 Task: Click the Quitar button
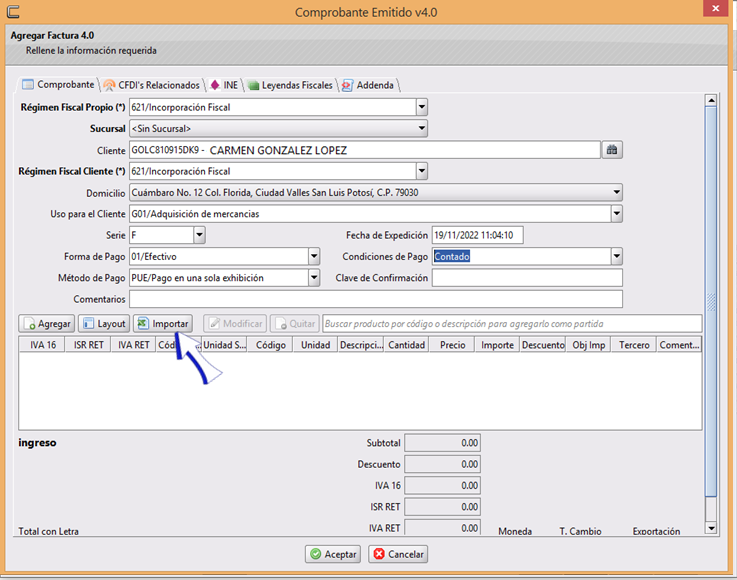pos(295,323)
